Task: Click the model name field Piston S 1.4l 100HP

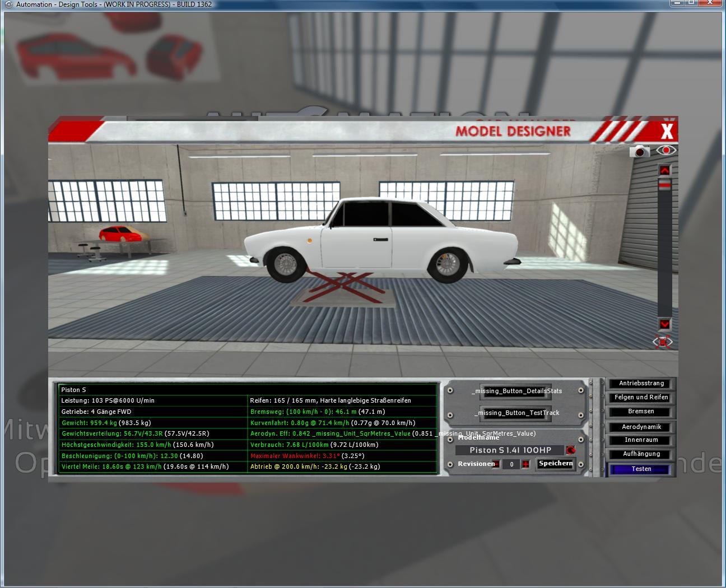Action: point(510,450)
